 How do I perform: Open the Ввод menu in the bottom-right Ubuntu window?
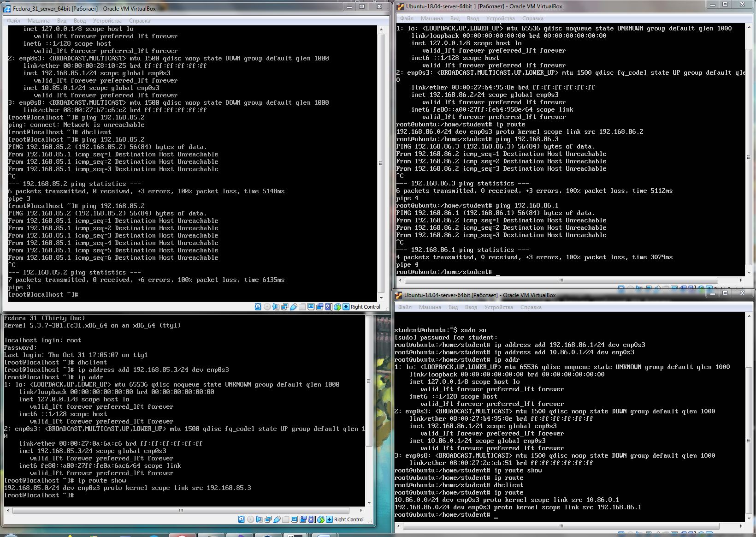point(471,307)
